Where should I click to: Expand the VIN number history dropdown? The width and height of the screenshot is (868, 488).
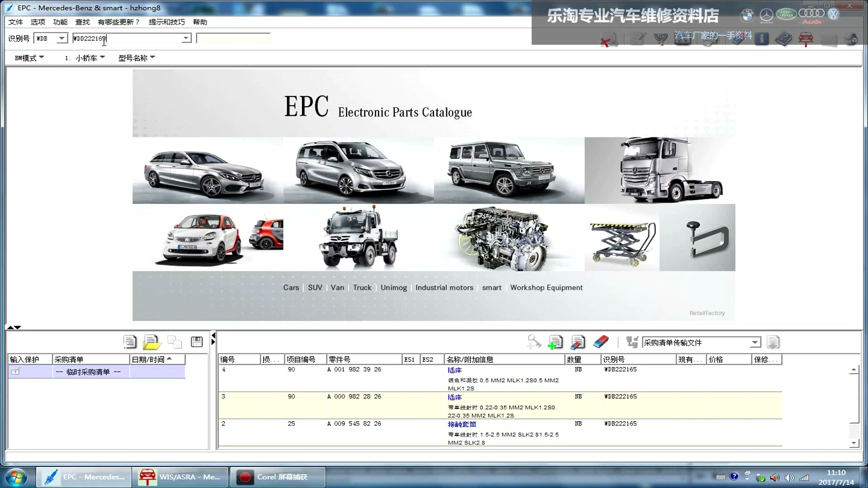tap(186, 38)
